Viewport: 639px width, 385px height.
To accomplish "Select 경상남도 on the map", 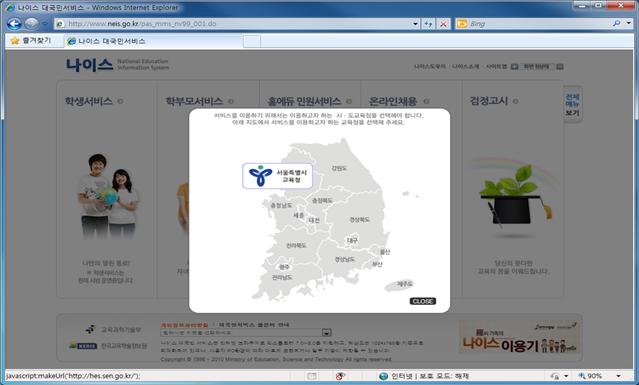I will [345, 260].
